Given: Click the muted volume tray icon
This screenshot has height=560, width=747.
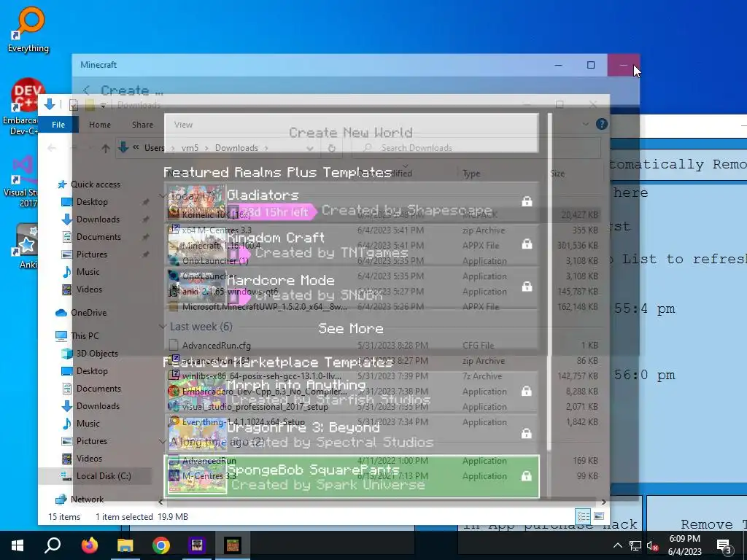Looking at the screenshot, I should pyautogui.click(x=653, y=545).
